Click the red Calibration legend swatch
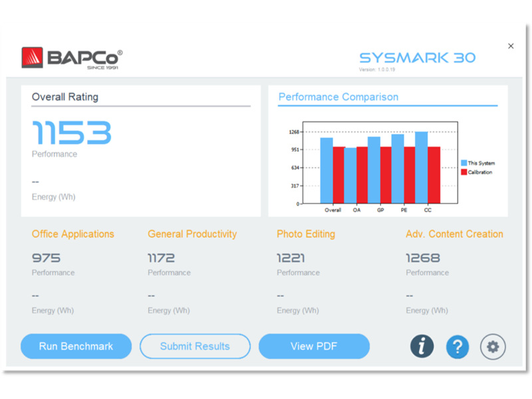The height and width of the screenshot is (399, 532). pos(464,172)
